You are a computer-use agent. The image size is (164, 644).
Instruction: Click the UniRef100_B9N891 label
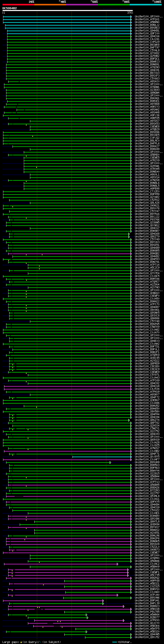pyautogui.click(x=147, y=65)
